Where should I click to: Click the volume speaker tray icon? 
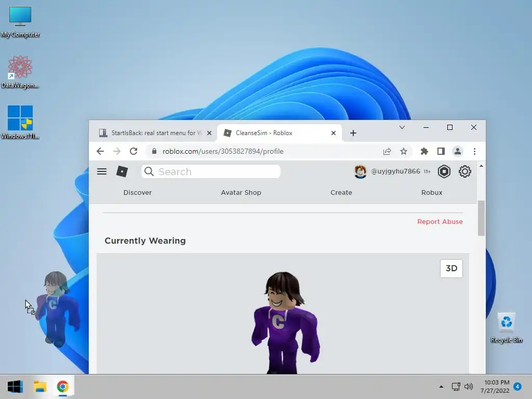(x=469, y=387)
